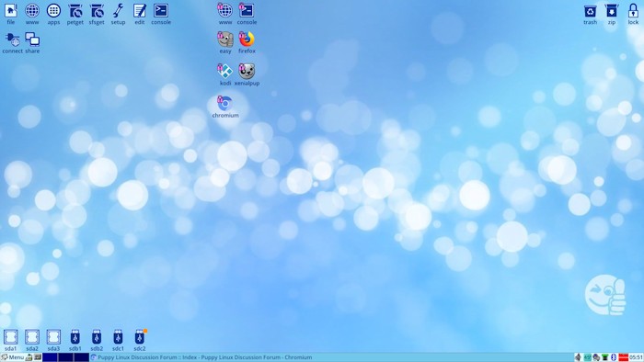Switch to the second virtual desktop pager

click(65, 357)
